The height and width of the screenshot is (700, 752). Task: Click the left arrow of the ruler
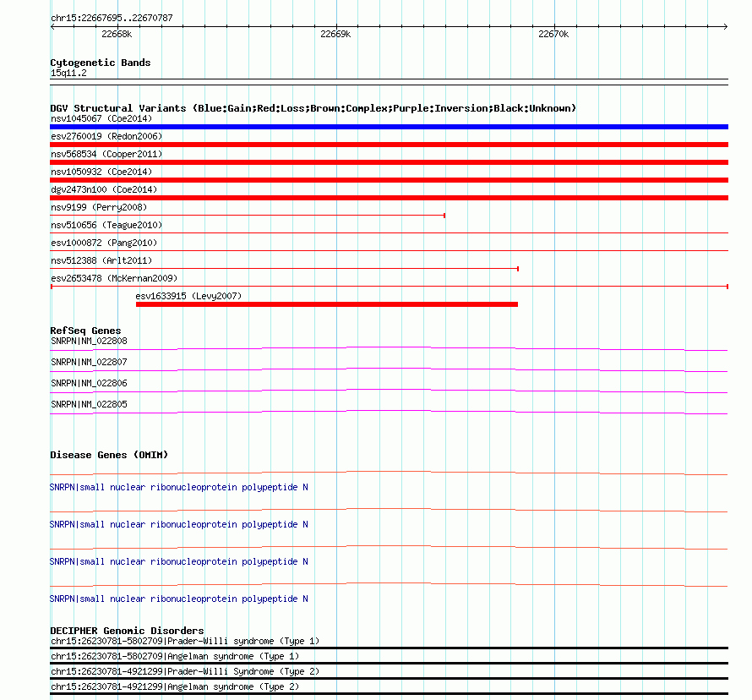tap(52, 26)
